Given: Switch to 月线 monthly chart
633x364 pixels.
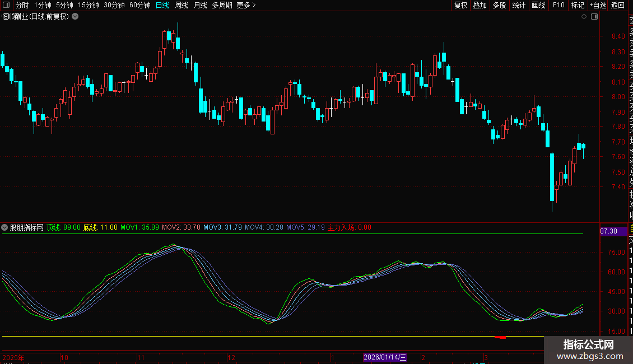Looking at the screenshot, I should [200, 5].
